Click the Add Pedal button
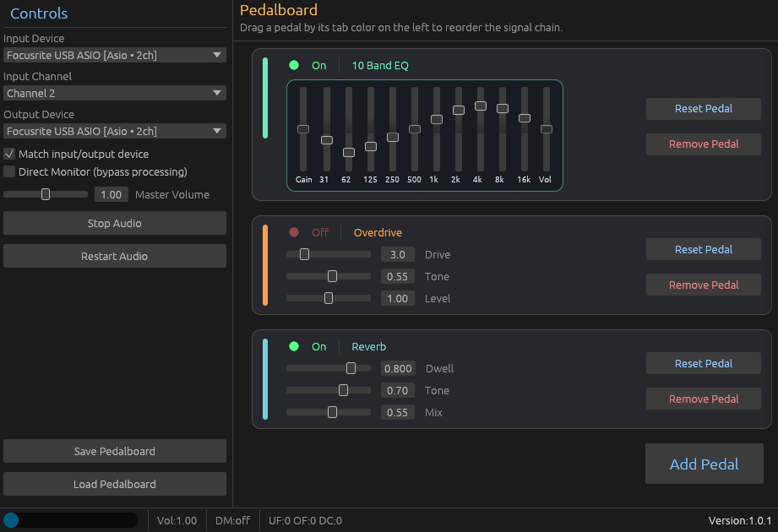 [704, 464]
